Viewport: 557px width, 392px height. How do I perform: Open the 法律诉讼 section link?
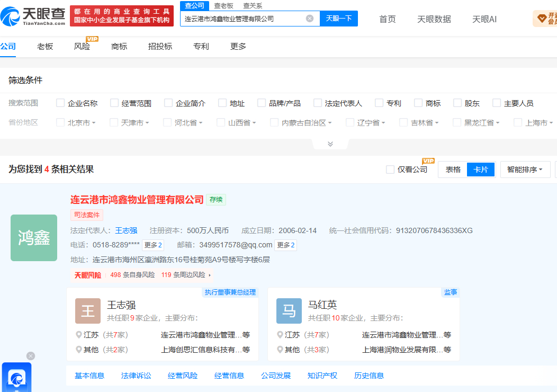[x=136, y=376]
